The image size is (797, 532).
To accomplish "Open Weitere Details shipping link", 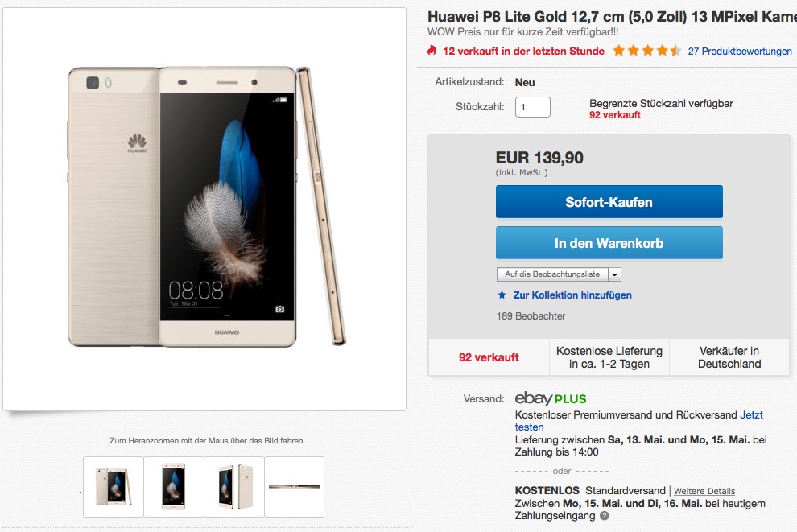I will pyautogui.click(x=704, y=491).
